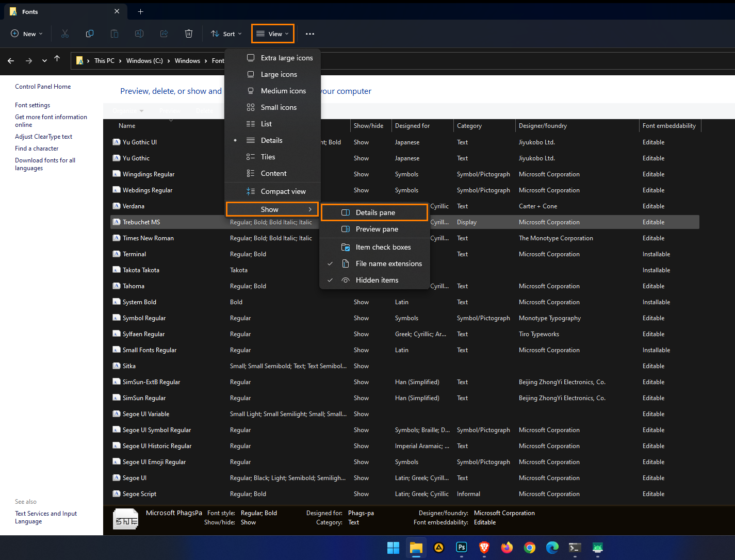Click the Tahoma font file icon
The image size is (735, 560).
coord(117,286)
